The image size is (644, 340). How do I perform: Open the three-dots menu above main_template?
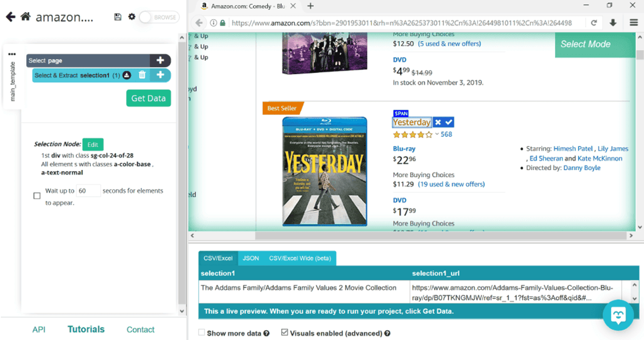[x=12, y=54]
